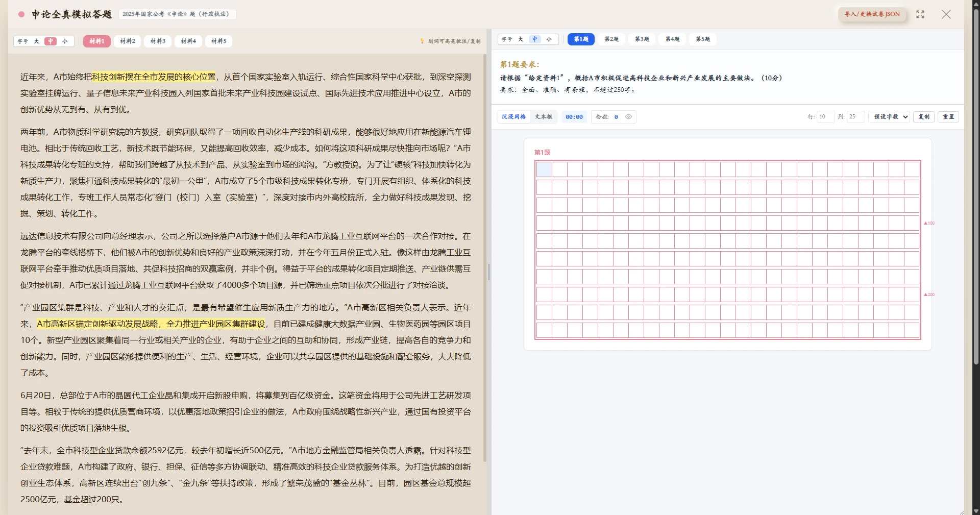Switch to 文本框 mode
Viewport: 980px width, 515px height.
(544, 117)
